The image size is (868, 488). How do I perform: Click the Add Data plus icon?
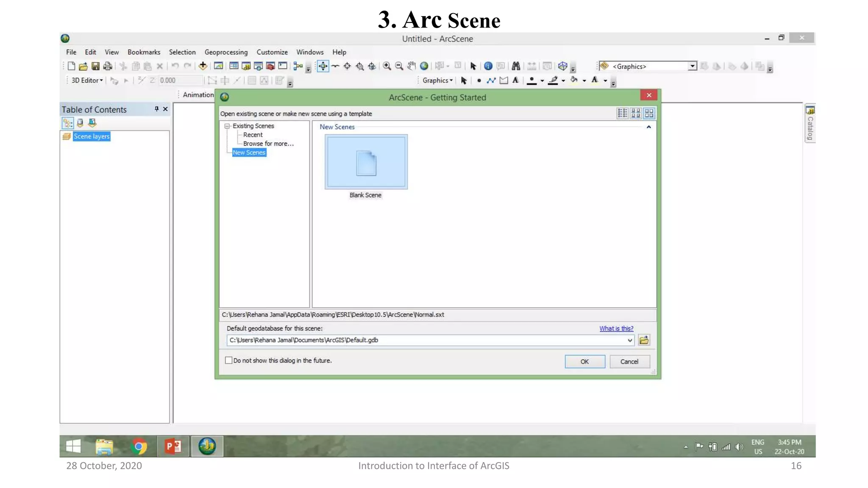tap(203, 66)
